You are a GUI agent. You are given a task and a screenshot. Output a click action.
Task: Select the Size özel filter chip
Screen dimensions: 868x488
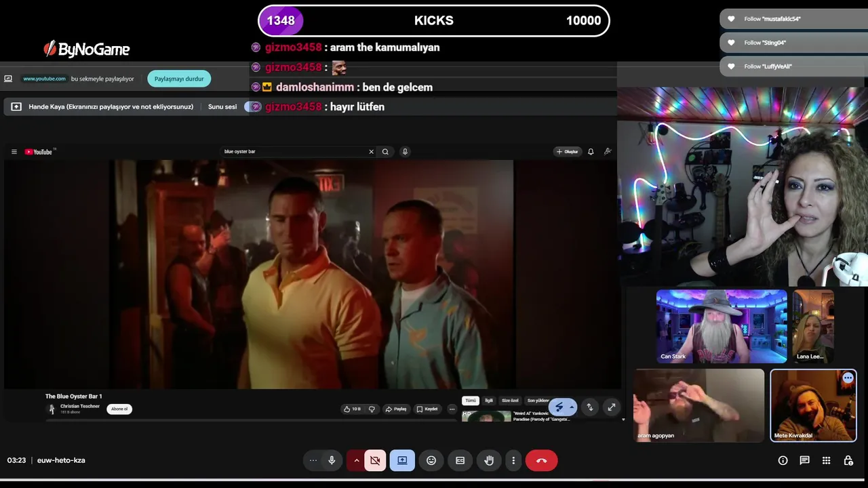510,401
